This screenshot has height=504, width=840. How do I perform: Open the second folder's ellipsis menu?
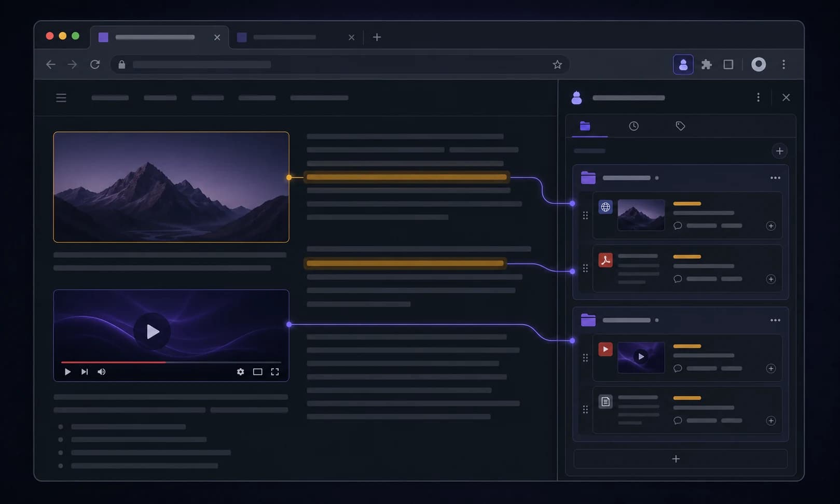[775, 320]
